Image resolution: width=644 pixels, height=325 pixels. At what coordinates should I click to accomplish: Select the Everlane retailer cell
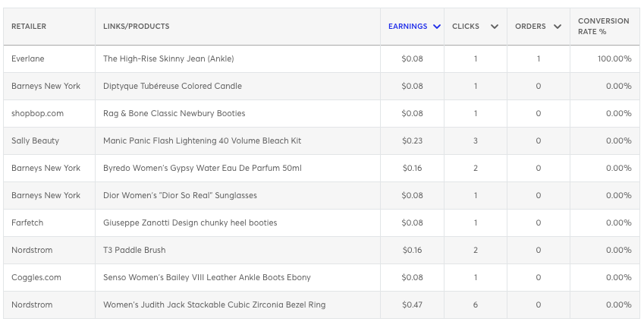[27, 58]
